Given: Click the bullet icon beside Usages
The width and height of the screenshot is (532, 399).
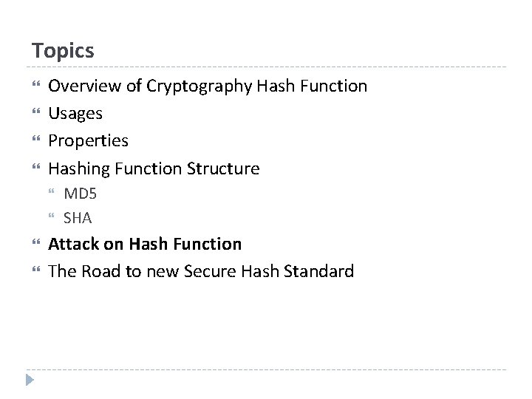Looking at the screenshot, I should (x=36, y=111).
